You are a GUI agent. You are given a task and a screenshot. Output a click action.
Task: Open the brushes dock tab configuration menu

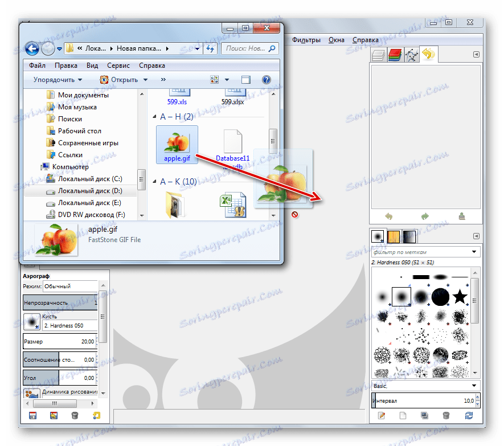pos(476,236)
